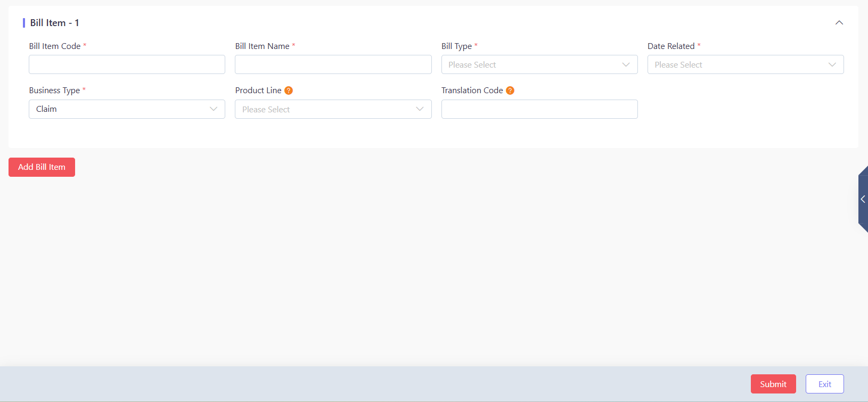The height and width of the screenshot is (402, 868).
Task: Focus the Translation Code input field
Action: pyautogui.click(x=539, y=109)
